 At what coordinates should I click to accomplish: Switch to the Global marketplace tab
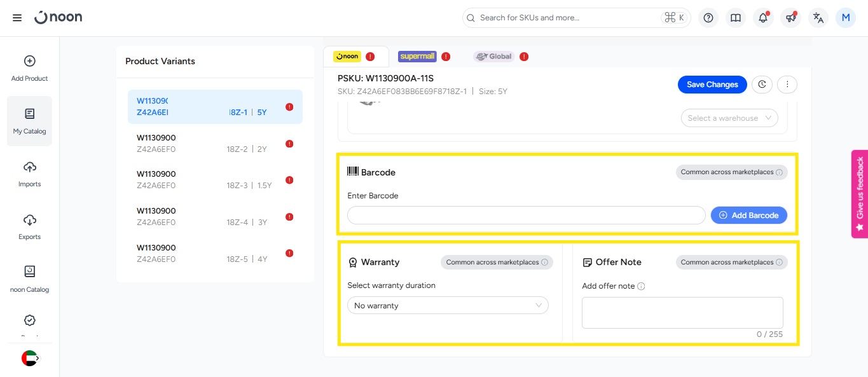(x=494, y=57)
